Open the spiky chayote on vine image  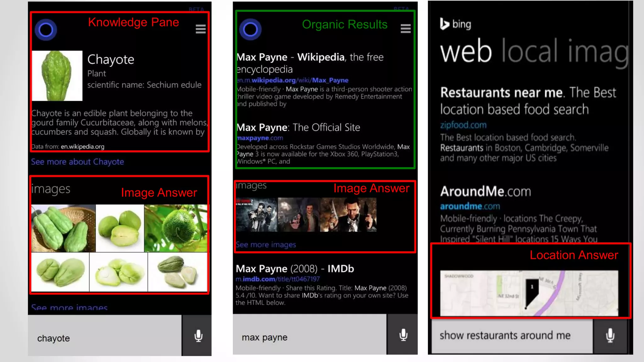(x=176, y=228)
